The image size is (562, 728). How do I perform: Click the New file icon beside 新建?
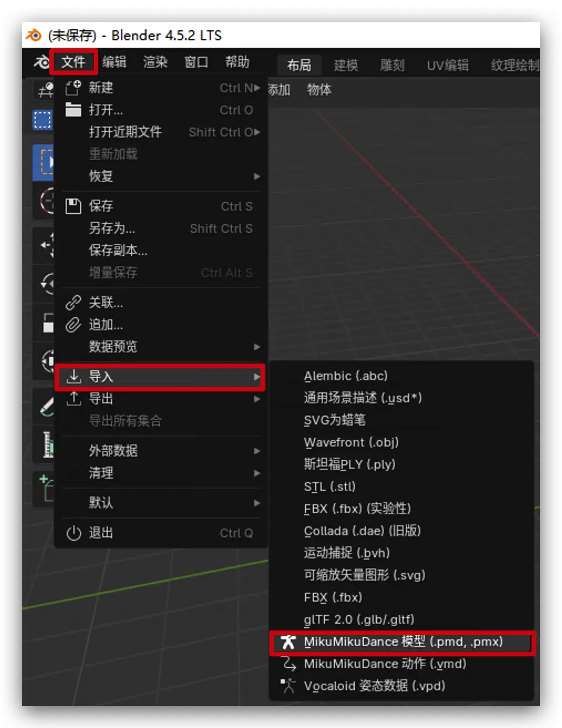73,88
